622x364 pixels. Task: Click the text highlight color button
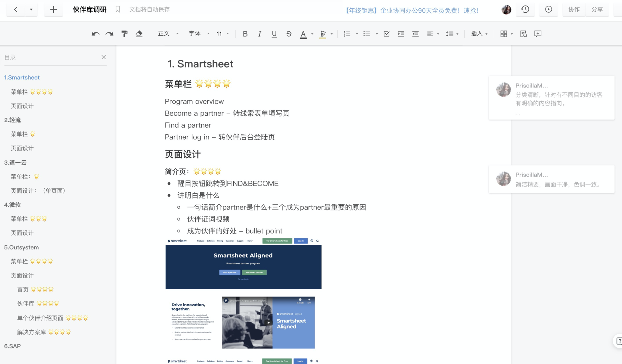(323, 34)
